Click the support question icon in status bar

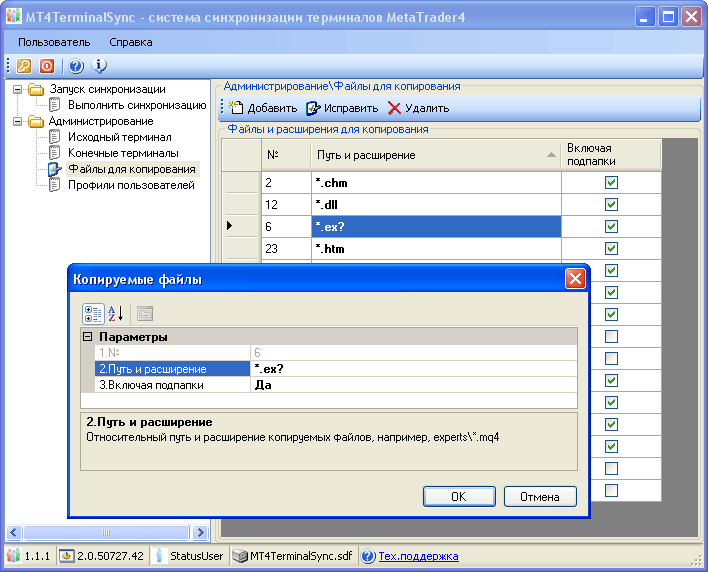368,556
